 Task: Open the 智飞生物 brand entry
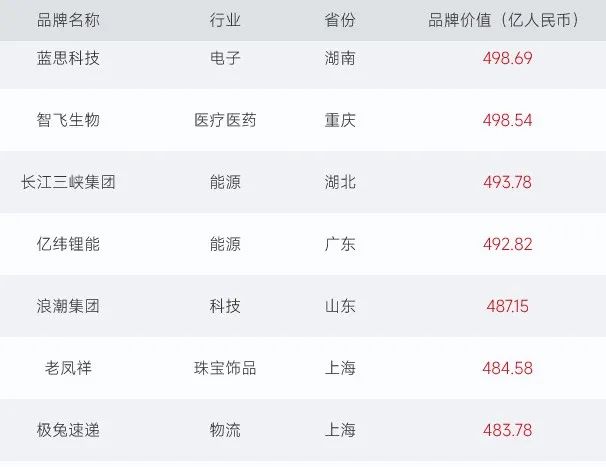pyautogui.click(x=68, y=120)
